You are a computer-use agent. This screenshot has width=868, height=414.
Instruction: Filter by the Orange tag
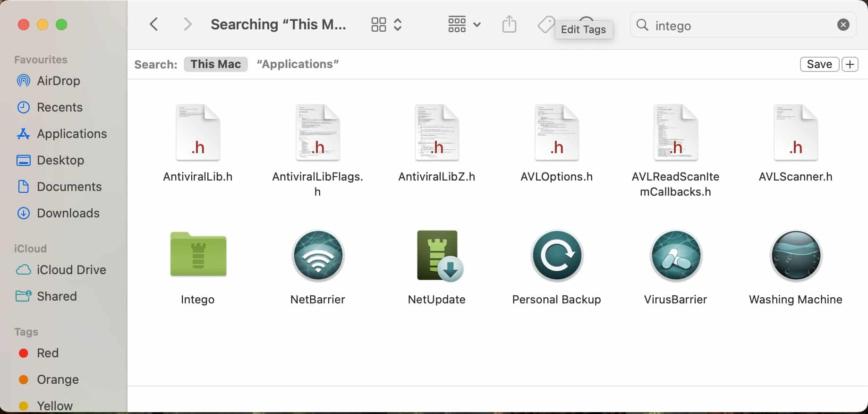click(x=48, y=379)
